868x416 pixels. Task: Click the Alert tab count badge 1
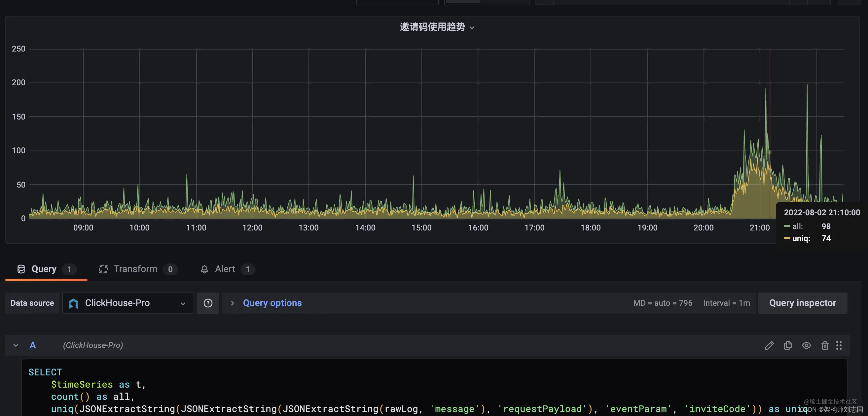point(248,269)
